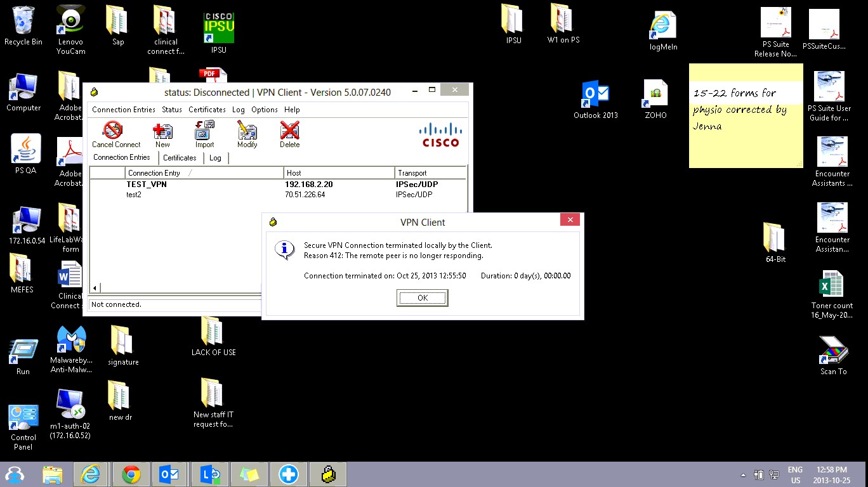The image size is (868, 487).
Task: Select the Control Panel desktop icon
Action: click(23, 427)
